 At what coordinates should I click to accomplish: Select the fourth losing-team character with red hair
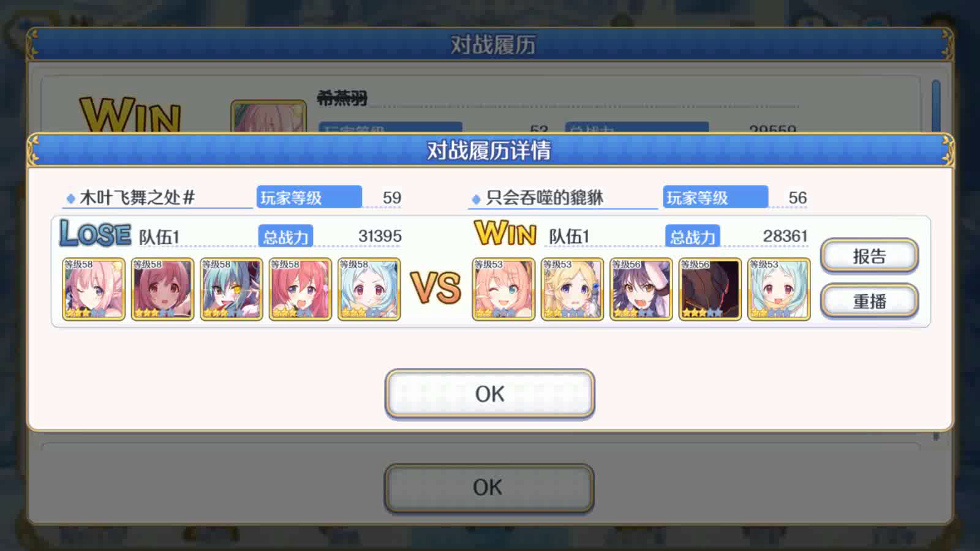300,289
